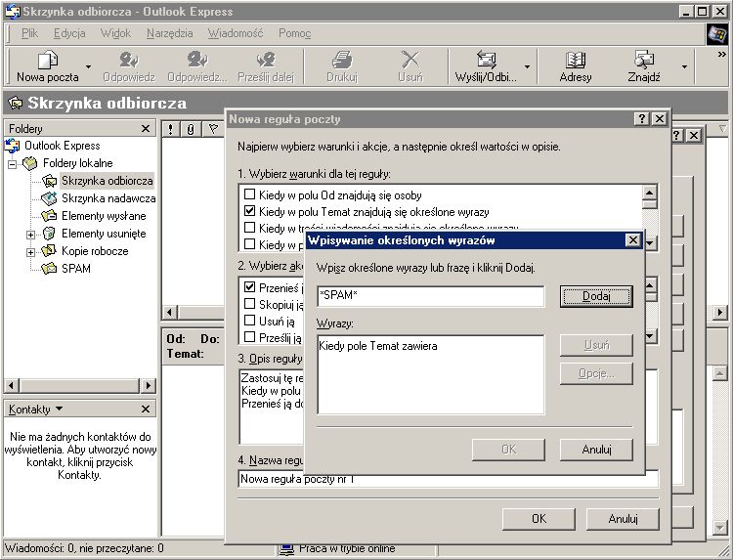Click Anuluj in Wpisywanie określonych wyrazów dialog
This screenshot has width=733, height=560.
(x=596, y=450)
